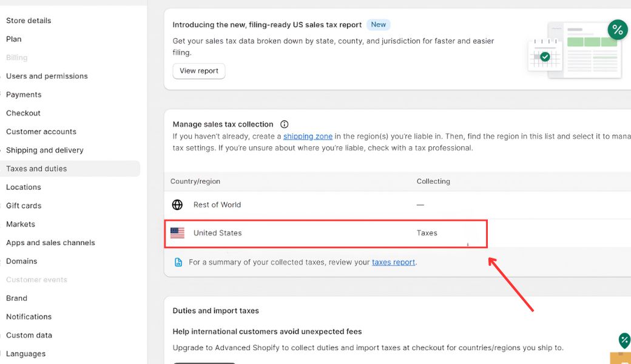This screenshot has width=631, height=364.
Task: Open the taxes report link
Action: coord(393,262)
